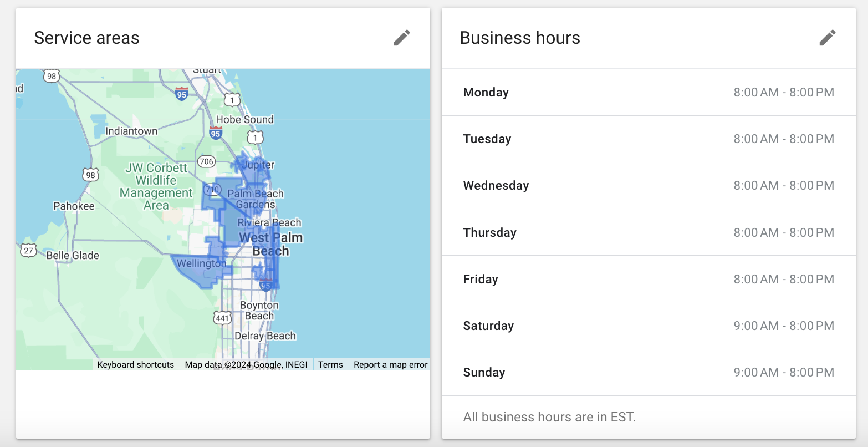Select the Sunday row in Business hours
Viewport: 868px width, 447px height.
click(649, 372)
